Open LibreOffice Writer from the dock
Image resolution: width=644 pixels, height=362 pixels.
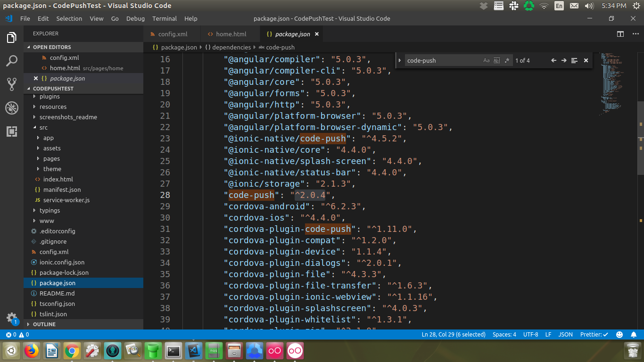(x=52, y=351)
